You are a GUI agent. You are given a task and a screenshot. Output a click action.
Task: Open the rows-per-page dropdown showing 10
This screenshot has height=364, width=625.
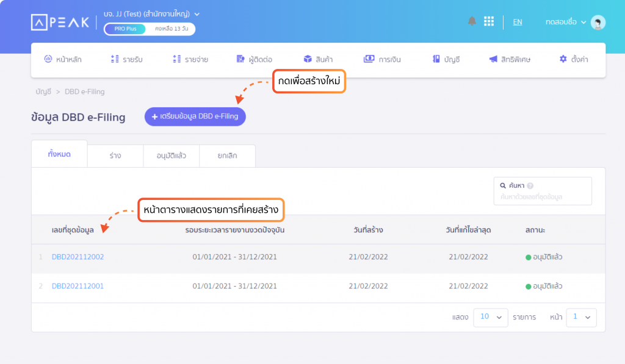pyautogui.click(x=490, y=318)
